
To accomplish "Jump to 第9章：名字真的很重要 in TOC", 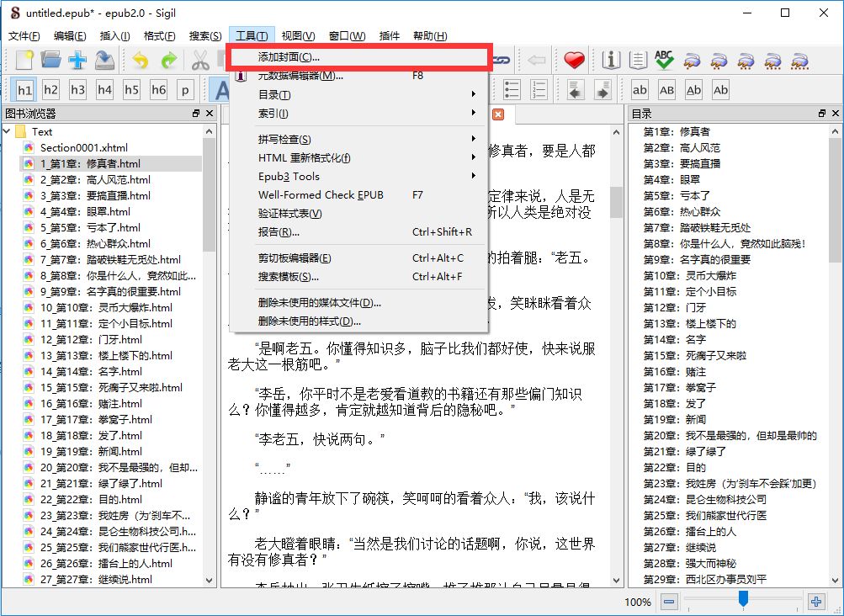I will click(x=697, y=259).
